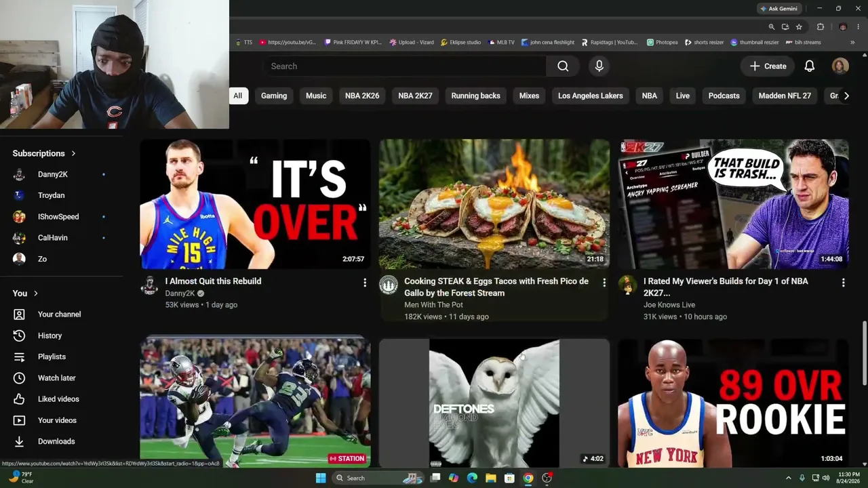Click the Men With The Pot channel avatar
The image size is (868, 488).
(x=389, y=285)
